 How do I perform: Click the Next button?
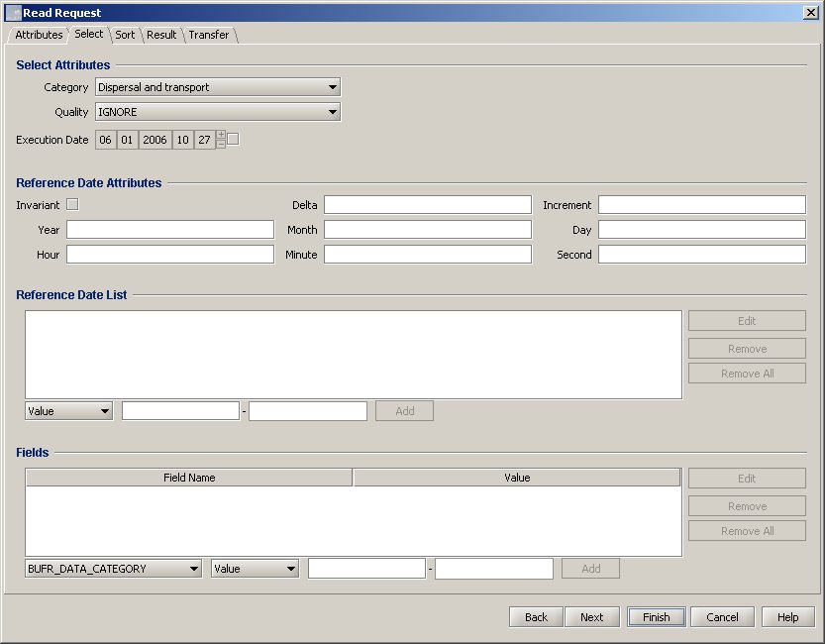pos(591,616)
